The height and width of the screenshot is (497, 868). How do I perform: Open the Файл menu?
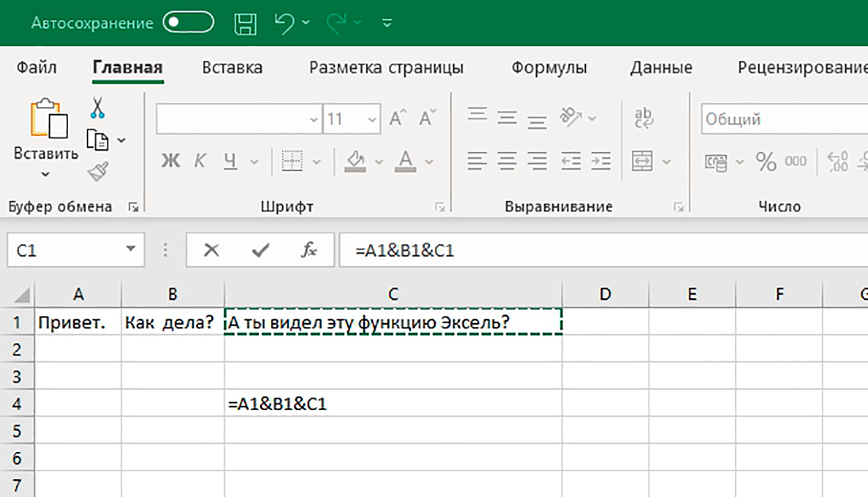point(37,67)
